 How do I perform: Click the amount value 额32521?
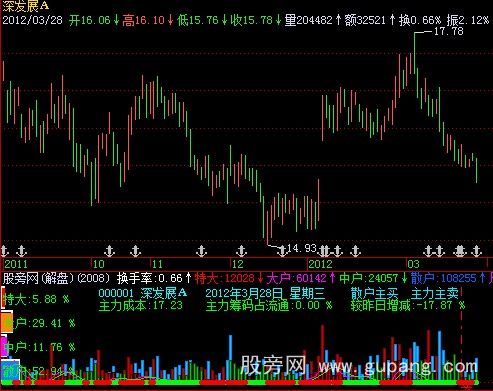365,20
